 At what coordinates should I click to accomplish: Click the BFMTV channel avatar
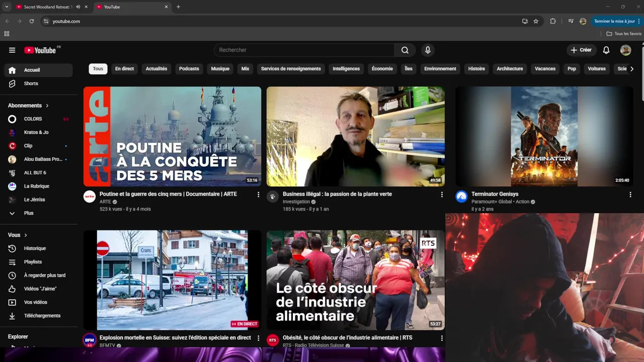(90, 340)
